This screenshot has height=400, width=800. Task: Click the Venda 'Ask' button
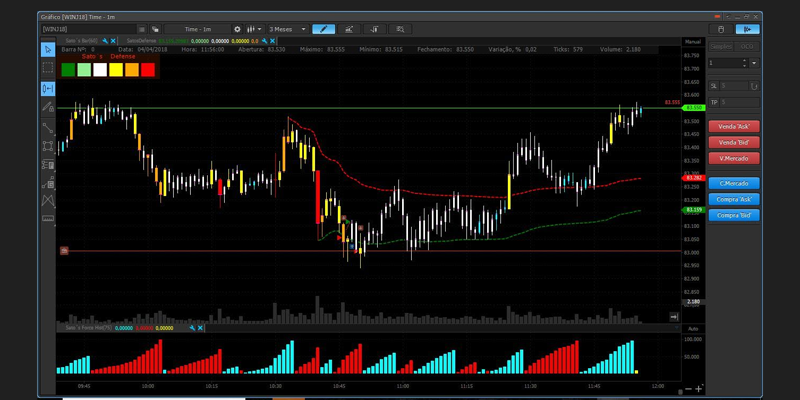point(734,127)
